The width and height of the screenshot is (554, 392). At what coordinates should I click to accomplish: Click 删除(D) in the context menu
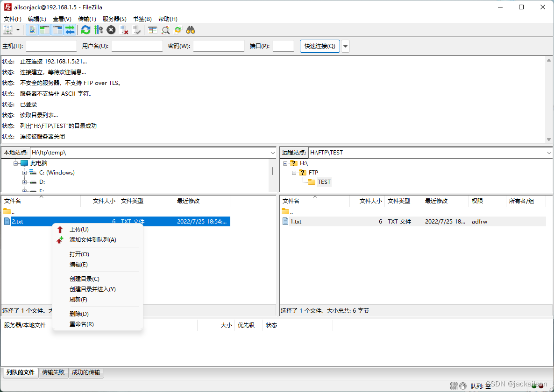(x=98, y=314)
